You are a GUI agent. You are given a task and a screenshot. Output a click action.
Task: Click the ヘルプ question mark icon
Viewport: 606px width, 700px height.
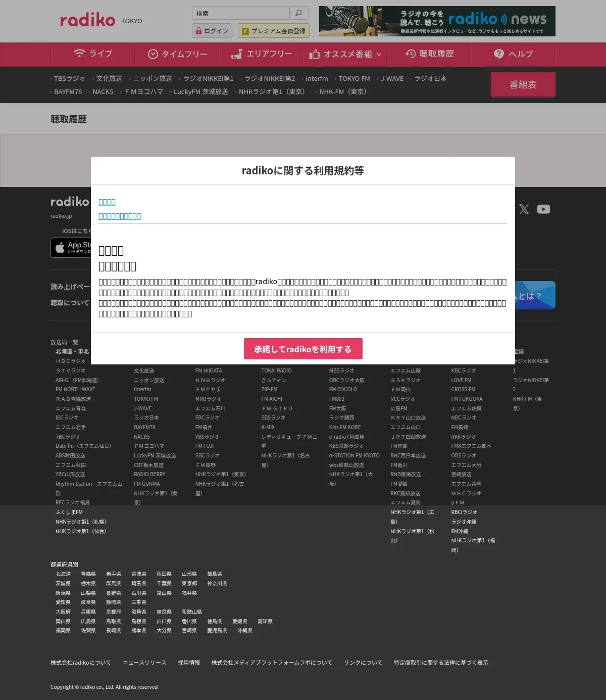[x=499, y=54]
